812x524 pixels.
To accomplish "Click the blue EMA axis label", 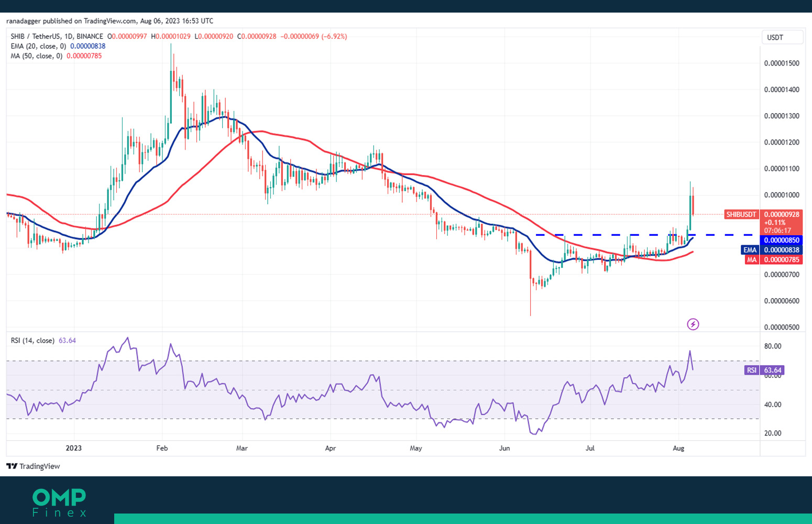I will click(x=750, y=250).
